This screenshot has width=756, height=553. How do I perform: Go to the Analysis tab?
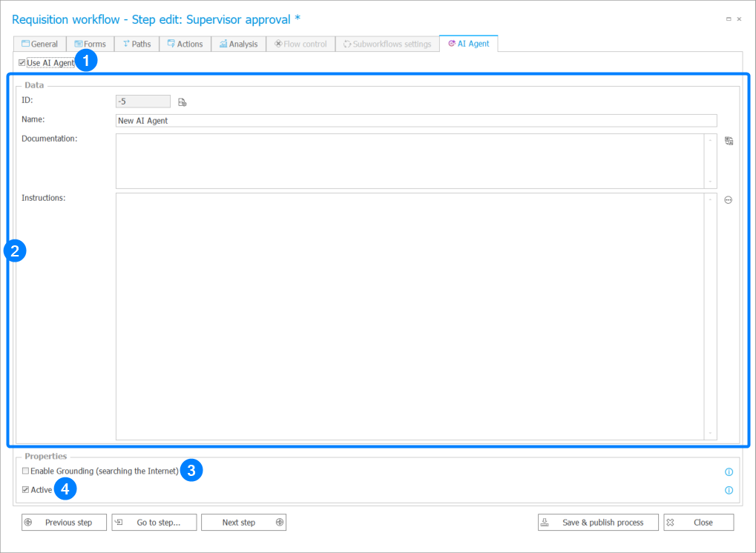[238, 44]
